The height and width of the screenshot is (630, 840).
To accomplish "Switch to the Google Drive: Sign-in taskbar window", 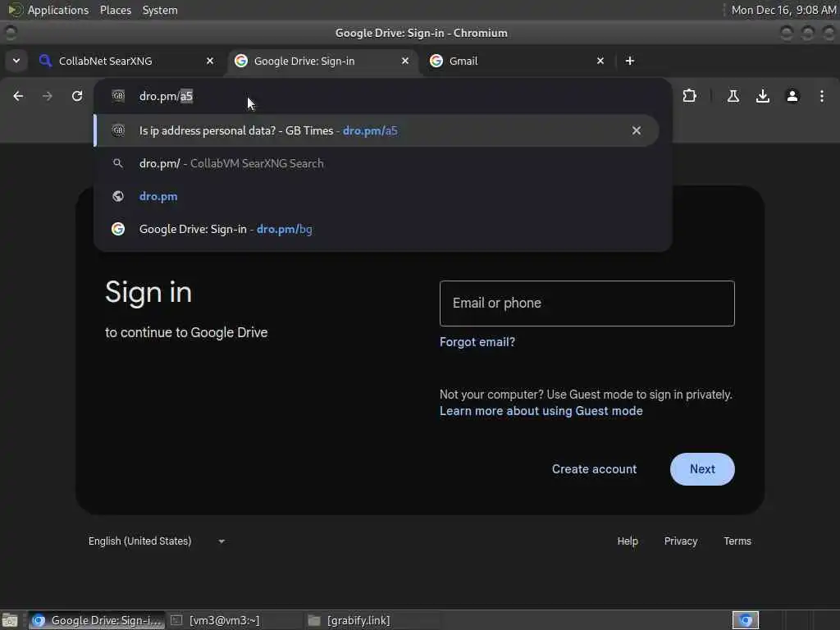I will tap(97, 620).
